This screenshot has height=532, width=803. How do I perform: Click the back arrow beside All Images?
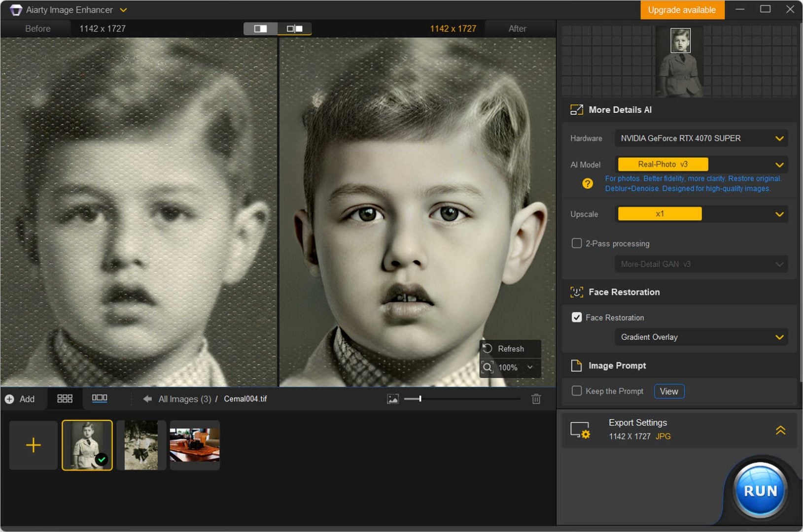coord(147,399)
